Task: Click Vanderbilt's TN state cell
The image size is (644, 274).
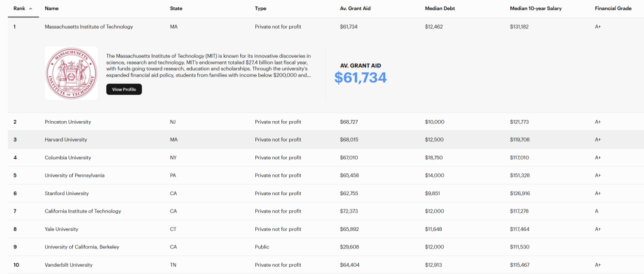Action: click(174, 264)
